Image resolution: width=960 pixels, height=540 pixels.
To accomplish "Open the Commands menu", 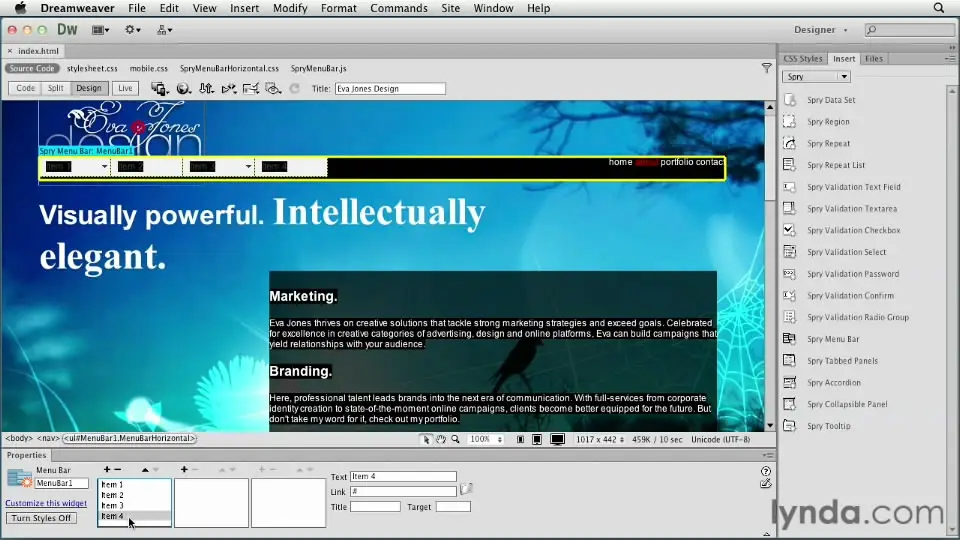I will click(398, 8).
